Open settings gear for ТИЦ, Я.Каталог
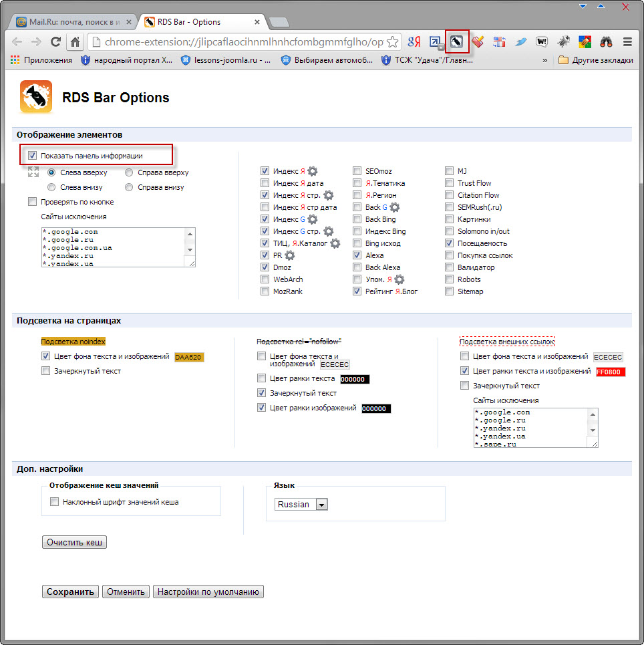 click(335, 243)
